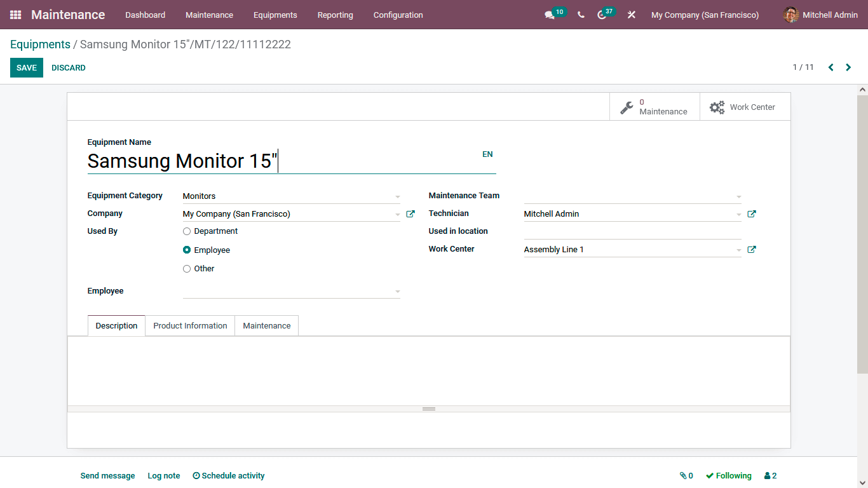Expand the Maintenance Team dropdown
The width and height of the screenshot is (868, 488).
coord(739,196)
